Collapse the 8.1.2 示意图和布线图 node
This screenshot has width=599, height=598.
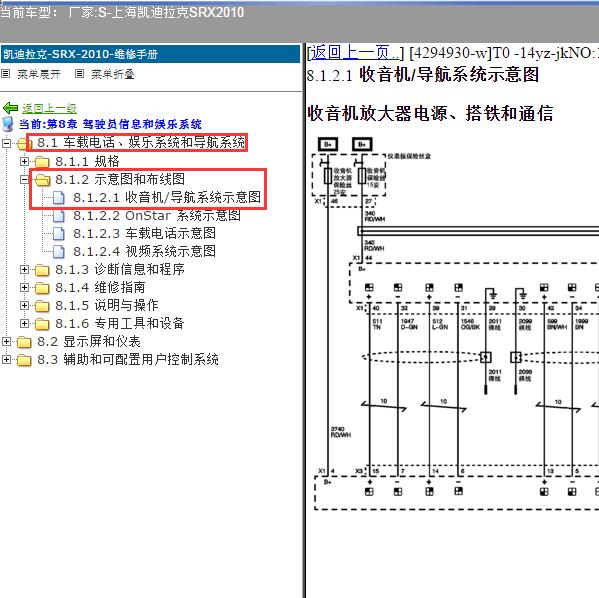24,179
